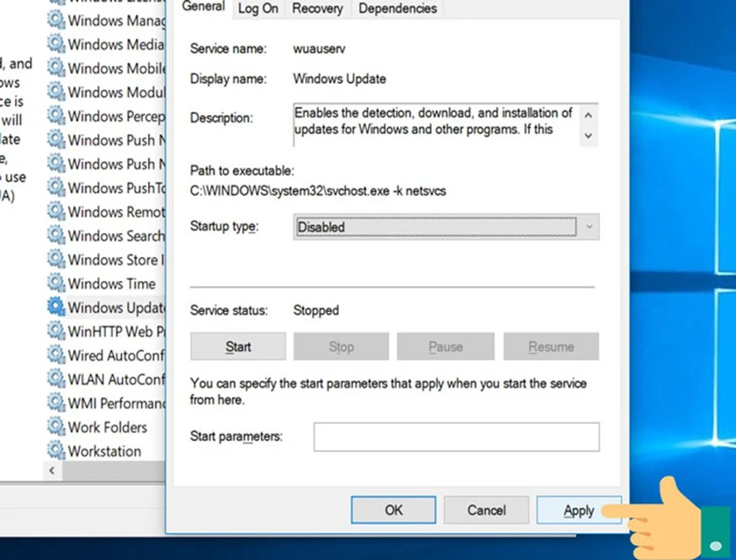736x560 pixels.
Task: Click gear icon beside WinHTTP Web service
Action: (x=56, y=331)
